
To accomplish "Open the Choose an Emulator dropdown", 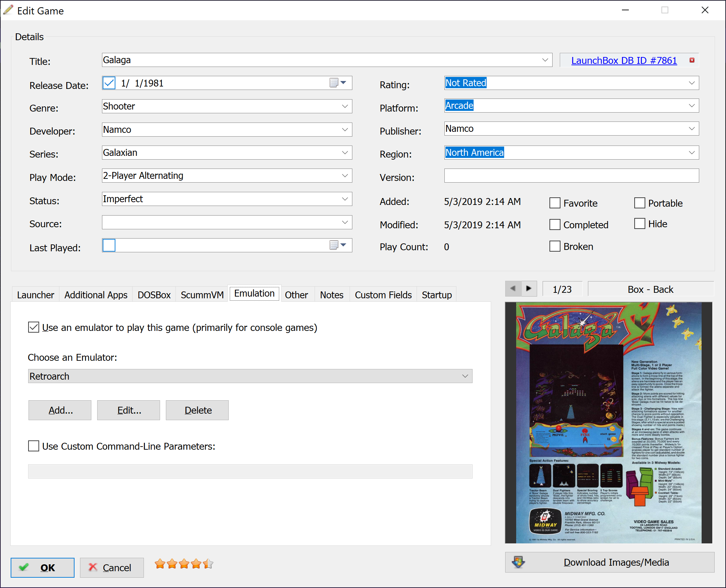I will pyautogui.click(x=250, y=376).
